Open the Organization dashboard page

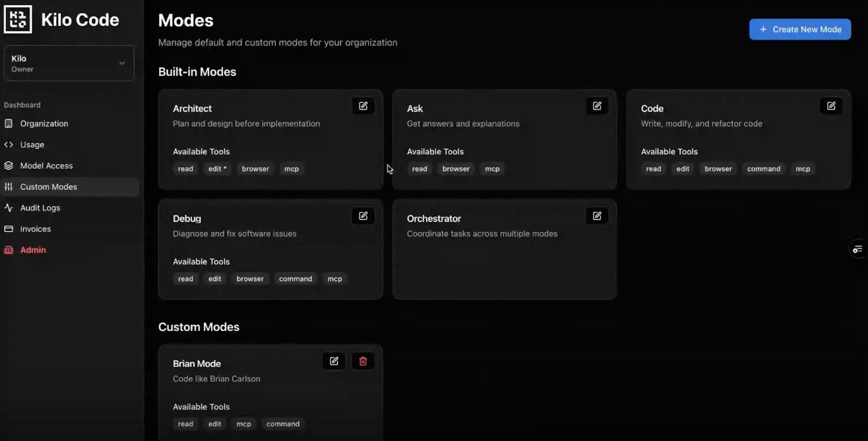coord(69,124)
